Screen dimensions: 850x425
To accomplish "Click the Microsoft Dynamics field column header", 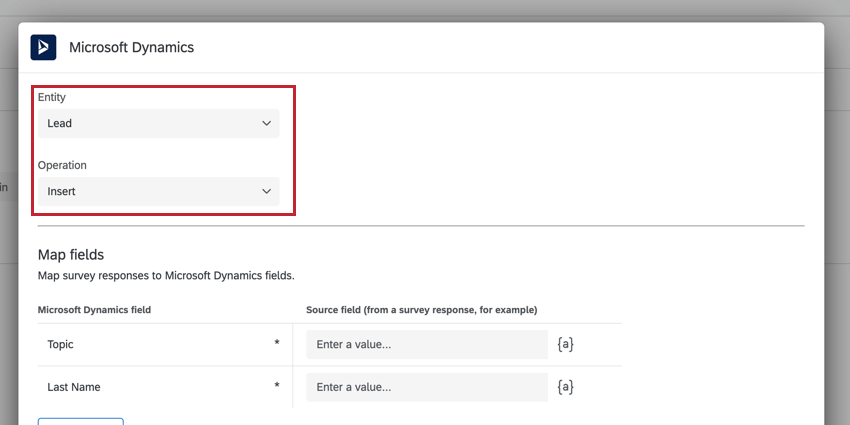I will click(94, 310).
